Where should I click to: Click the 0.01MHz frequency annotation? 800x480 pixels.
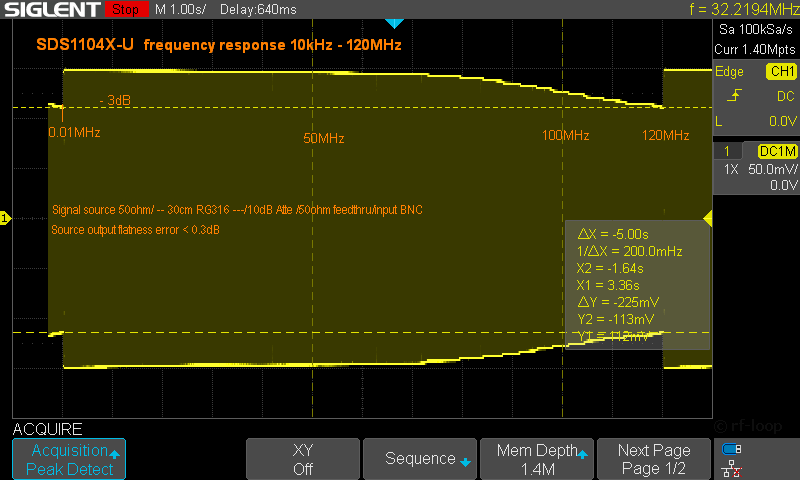point(74,133)
